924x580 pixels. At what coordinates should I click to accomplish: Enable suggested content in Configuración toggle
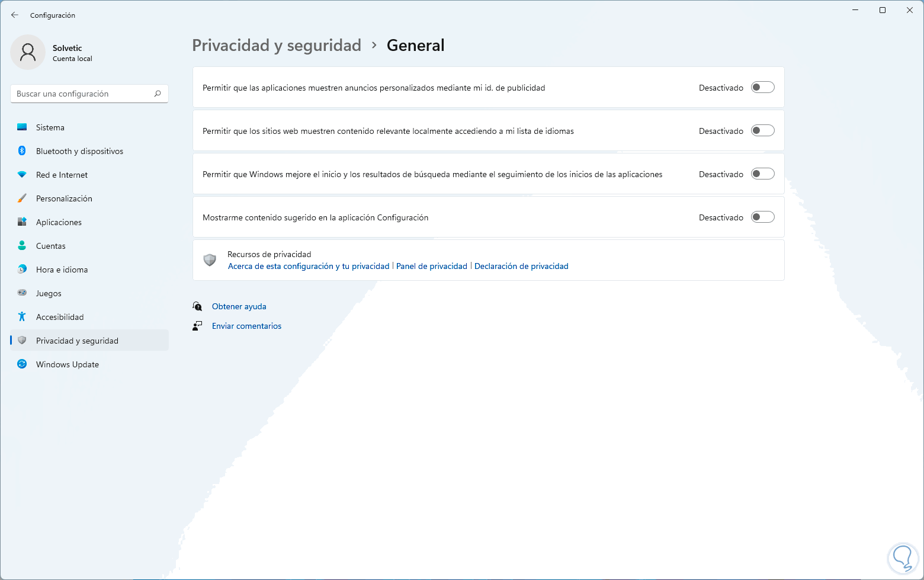[762, 217]
